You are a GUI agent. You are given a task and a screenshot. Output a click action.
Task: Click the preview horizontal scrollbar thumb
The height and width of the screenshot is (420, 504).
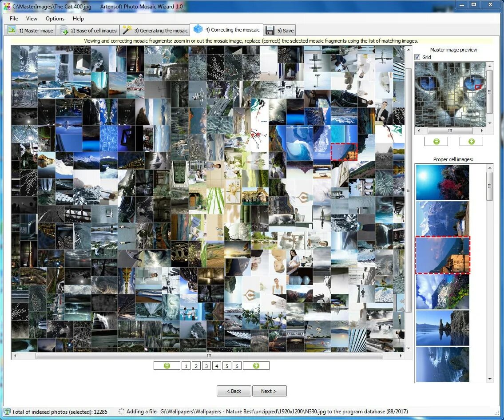[x=450, y=131]
